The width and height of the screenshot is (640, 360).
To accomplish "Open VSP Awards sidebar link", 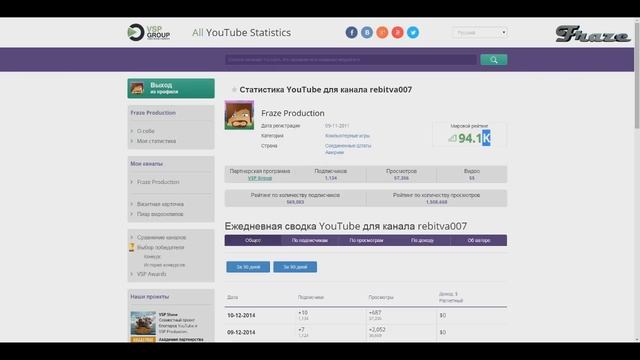I will pyautogui.click(x=151, y=274).
